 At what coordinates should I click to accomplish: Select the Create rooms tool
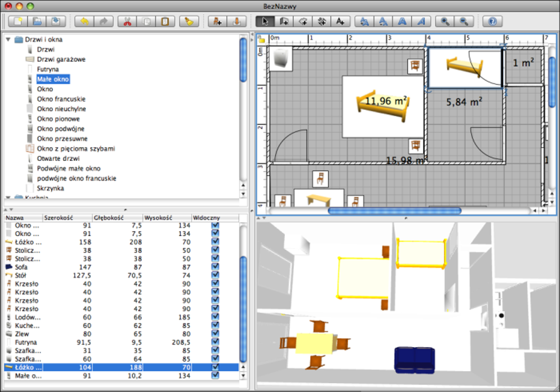tap(303, 21)
